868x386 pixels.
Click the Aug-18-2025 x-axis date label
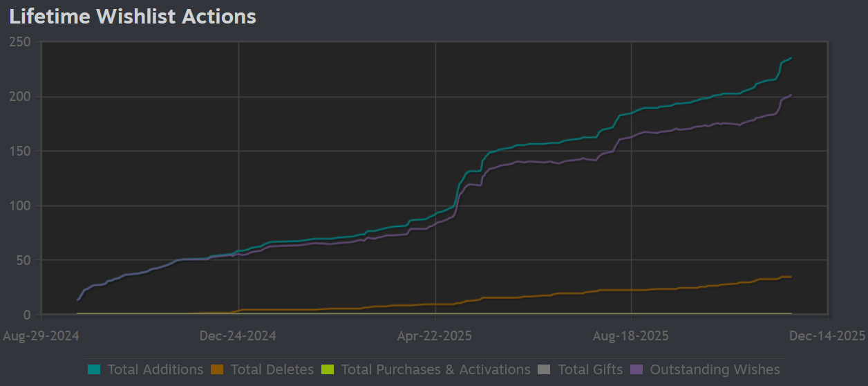tap(630, 336)
